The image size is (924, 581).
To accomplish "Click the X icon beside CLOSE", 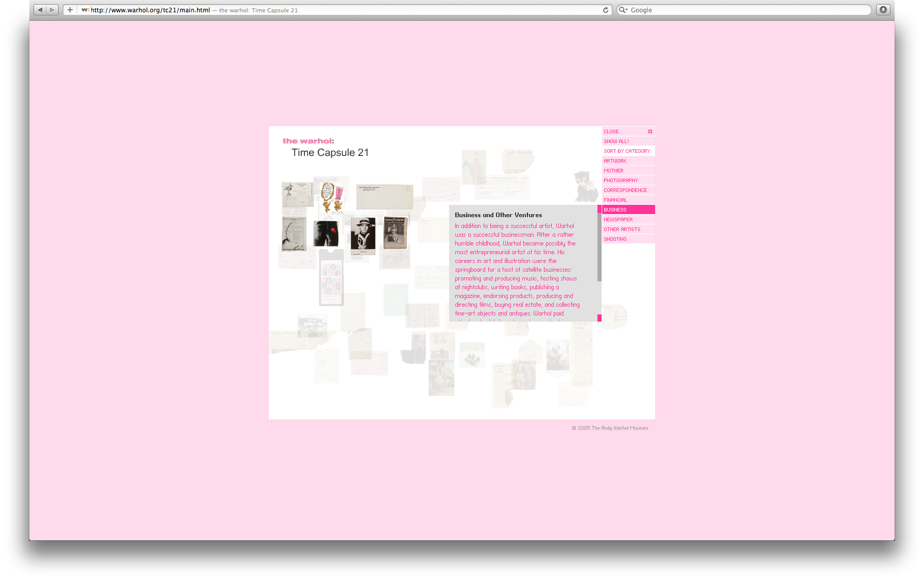I will click(x=650, y=132).
